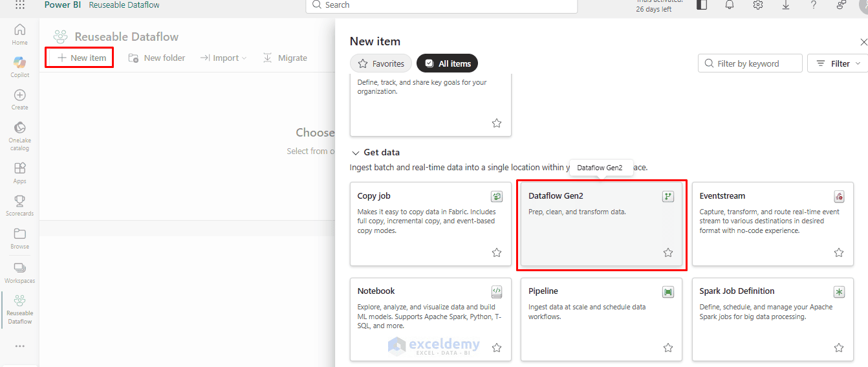
Task: Click the top Search box
Action: [441, 5]
